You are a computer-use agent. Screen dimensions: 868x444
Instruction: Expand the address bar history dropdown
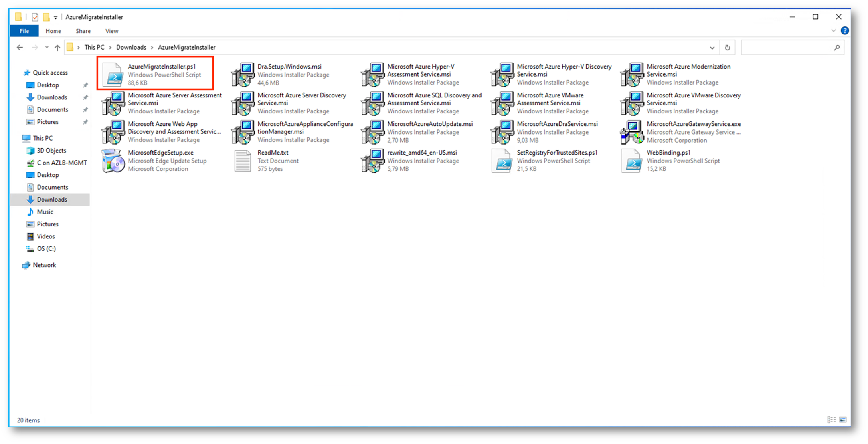tap(712, 48)
